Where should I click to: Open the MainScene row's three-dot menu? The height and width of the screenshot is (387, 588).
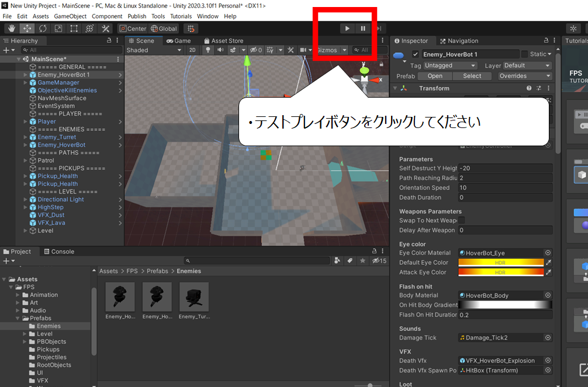[x=117, y=59]
